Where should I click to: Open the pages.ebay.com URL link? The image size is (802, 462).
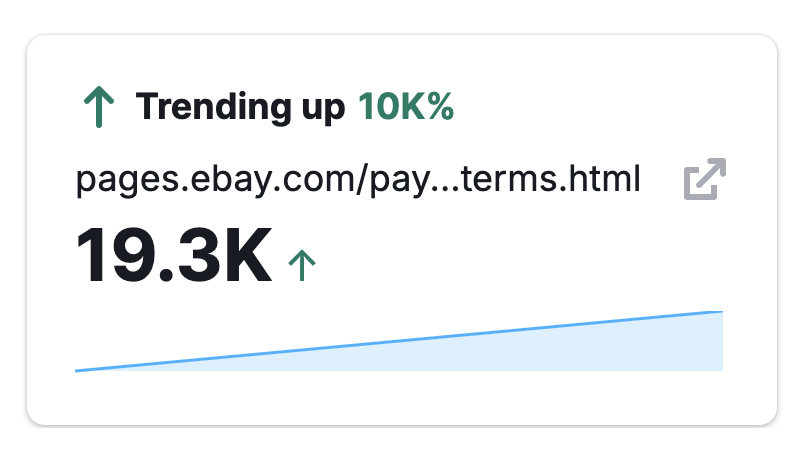click(357, 181)
